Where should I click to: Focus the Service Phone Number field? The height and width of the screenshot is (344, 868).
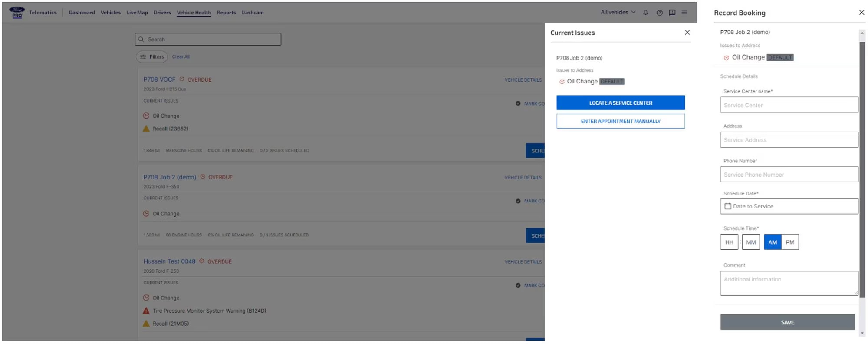tap(789, 175)
